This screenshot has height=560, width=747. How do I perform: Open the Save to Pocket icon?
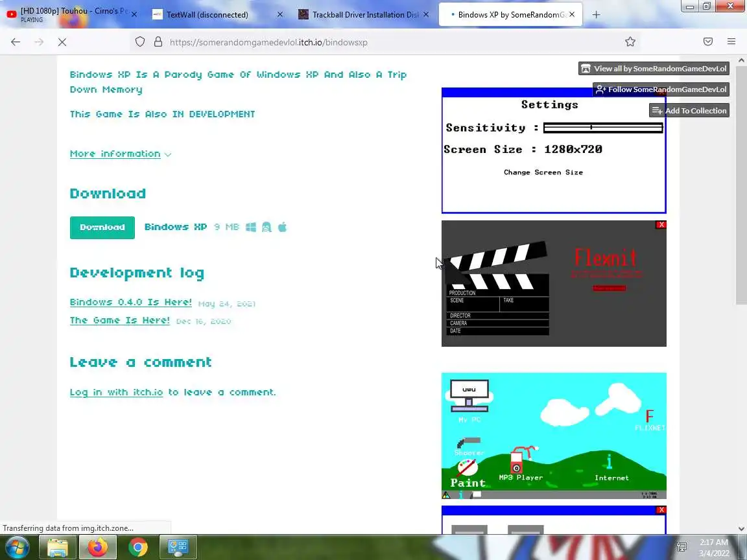point(708,42)
